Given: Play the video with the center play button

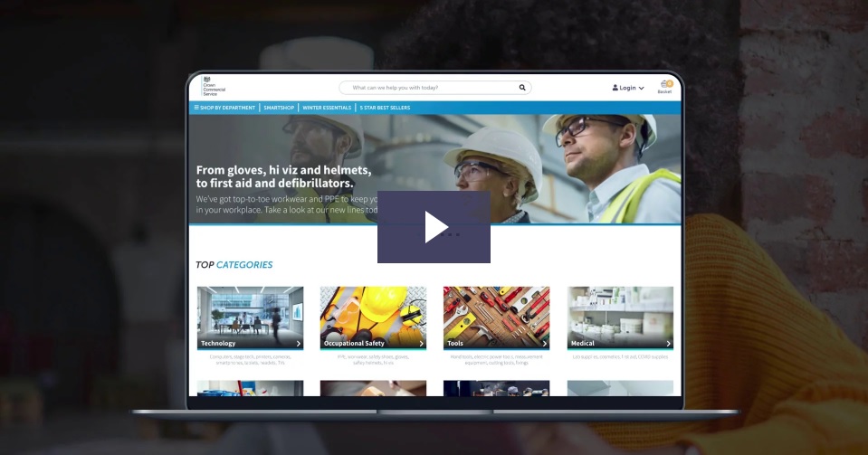Looking at the screenshot, I should 434,227.
